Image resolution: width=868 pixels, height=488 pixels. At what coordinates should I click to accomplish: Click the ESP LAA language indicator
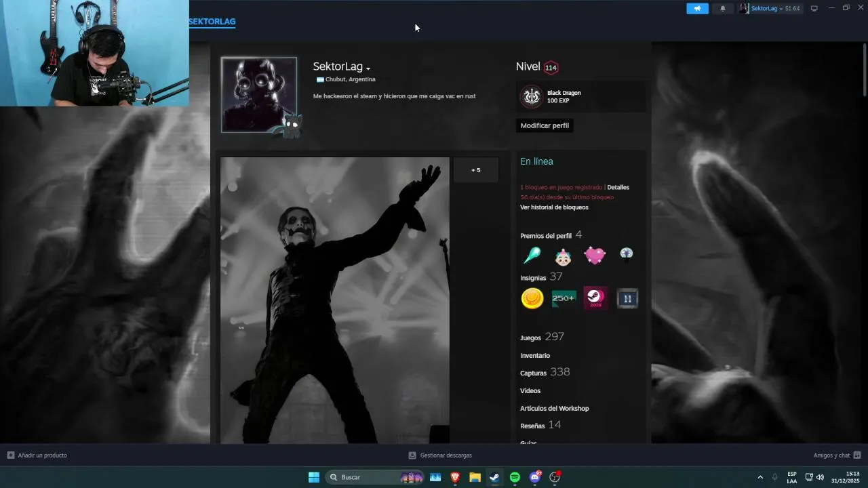pyautogui.click(x=792, y=477)
